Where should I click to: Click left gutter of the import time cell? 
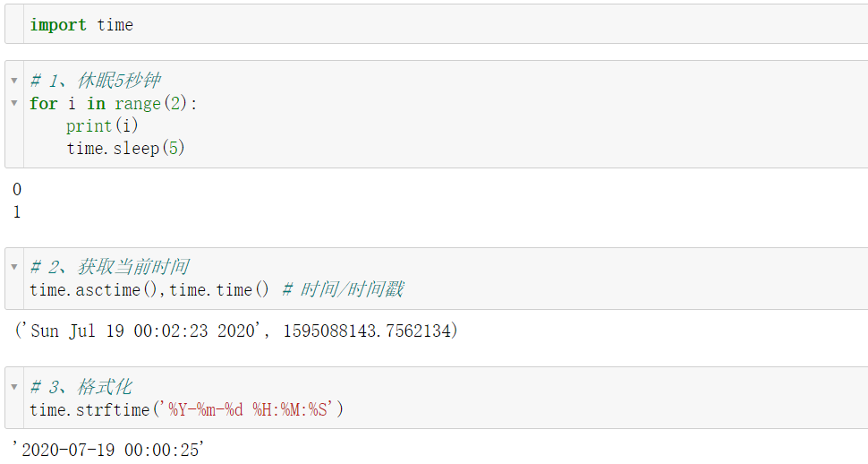click(14, 25)
